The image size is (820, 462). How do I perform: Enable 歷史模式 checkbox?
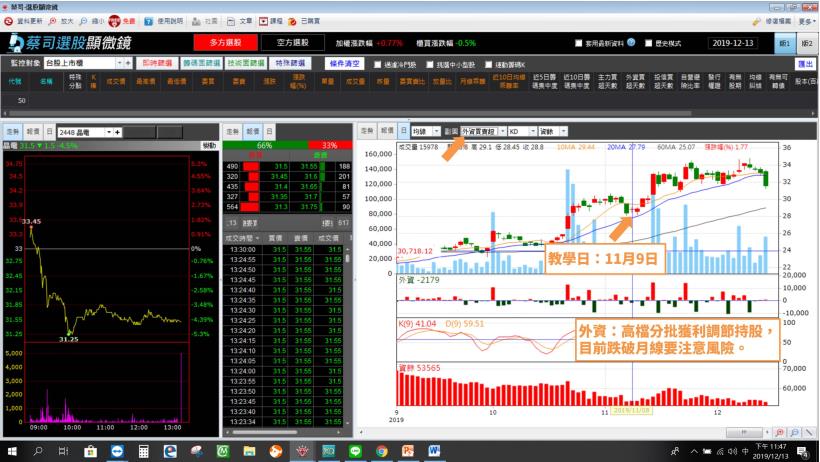click(x=648, y=43)
